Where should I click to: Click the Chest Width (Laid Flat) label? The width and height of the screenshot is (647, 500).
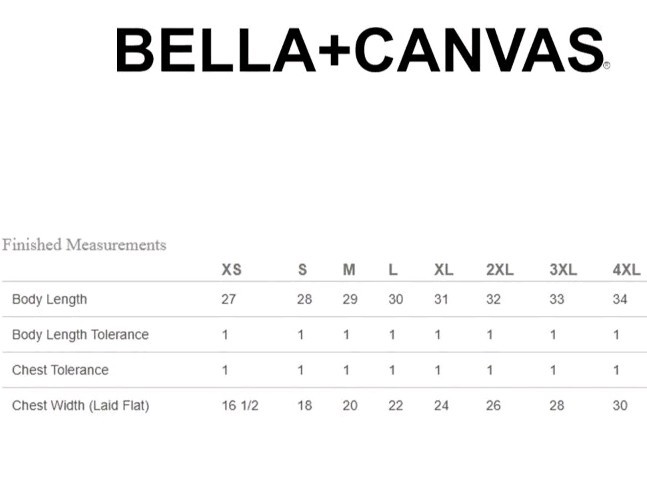[80, 406]
